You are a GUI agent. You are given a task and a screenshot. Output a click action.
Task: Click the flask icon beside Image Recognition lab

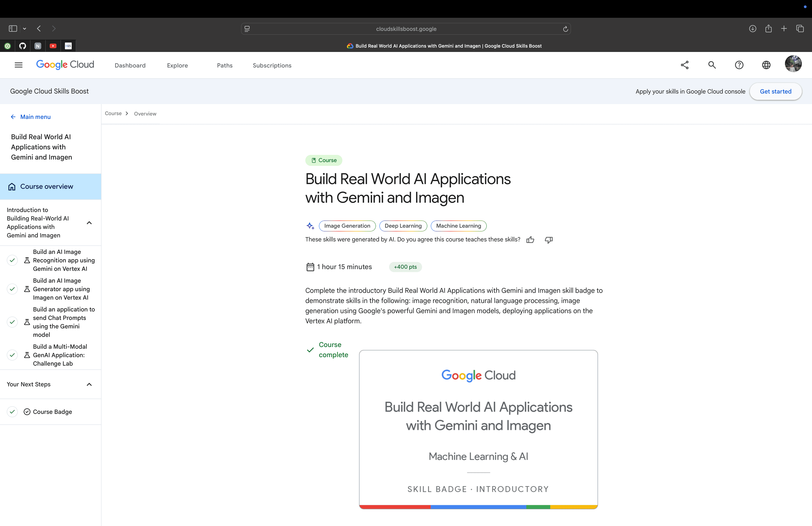pyautogui.click(x=27, y=260)
